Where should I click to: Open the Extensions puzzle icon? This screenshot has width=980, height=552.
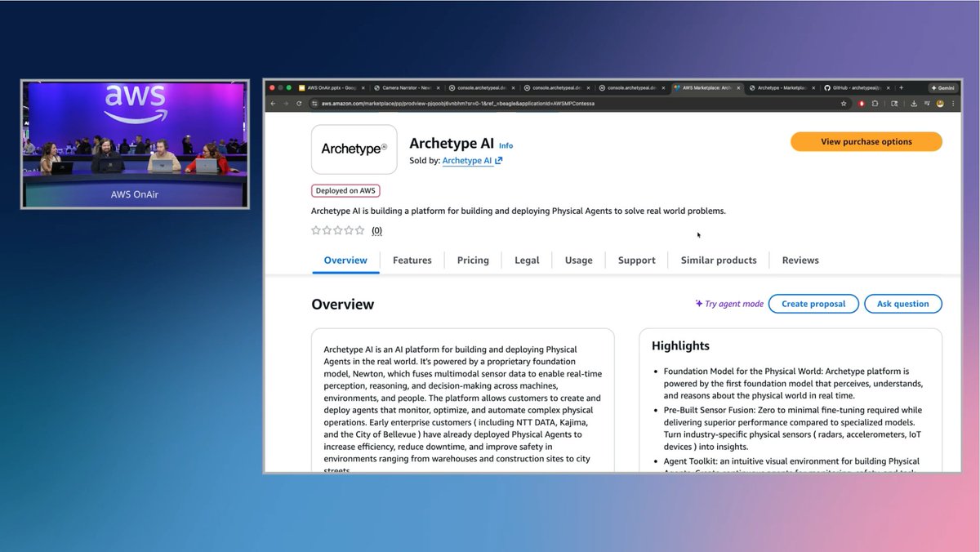875,104
